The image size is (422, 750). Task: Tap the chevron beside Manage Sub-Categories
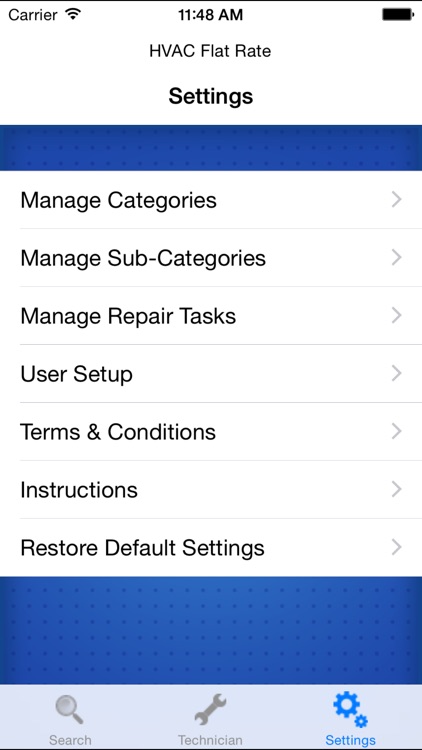coord(396,257)
